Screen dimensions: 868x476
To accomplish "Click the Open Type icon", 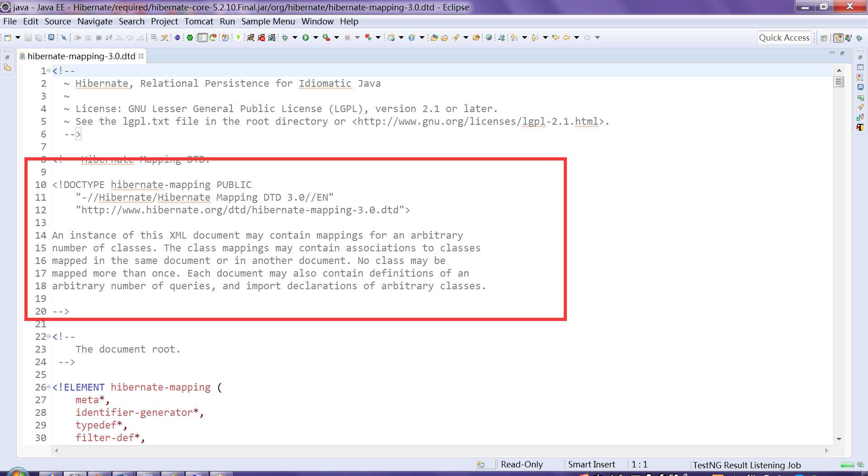I will (434, 38).
